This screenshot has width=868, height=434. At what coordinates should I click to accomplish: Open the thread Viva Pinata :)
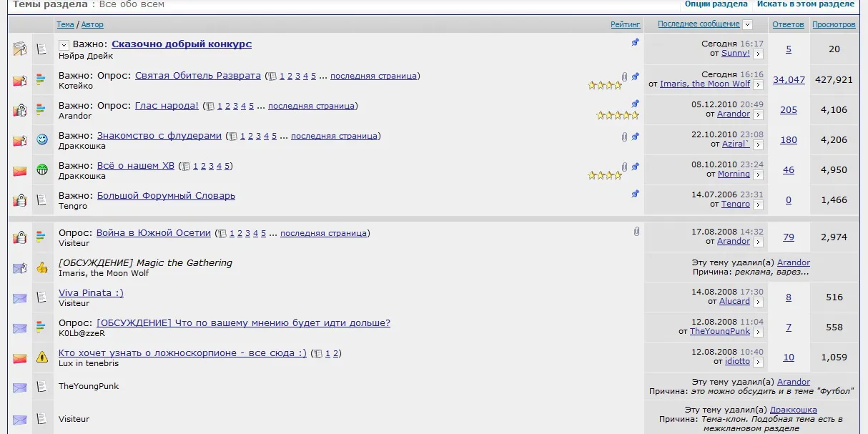91,293
